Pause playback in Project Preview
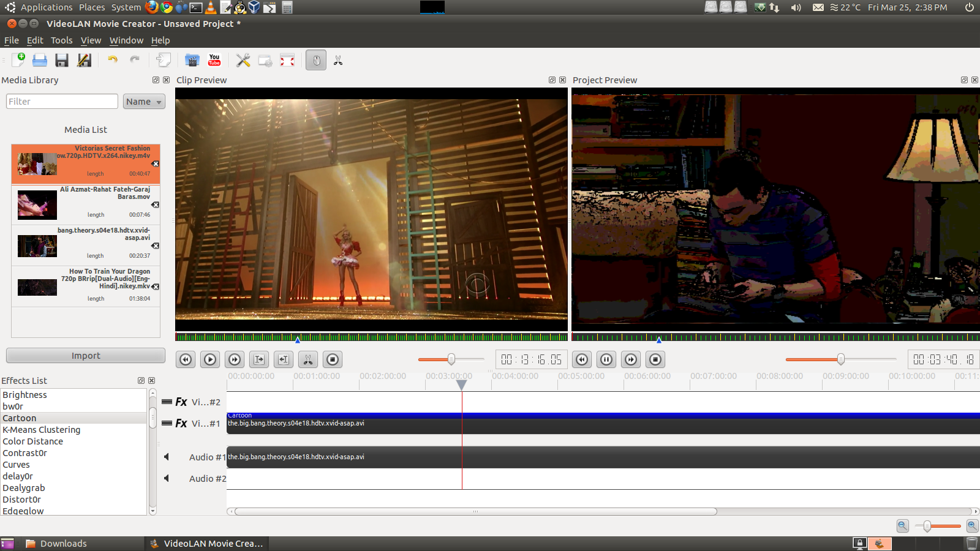Screen dimensions: 980x551 coord(606,359)
